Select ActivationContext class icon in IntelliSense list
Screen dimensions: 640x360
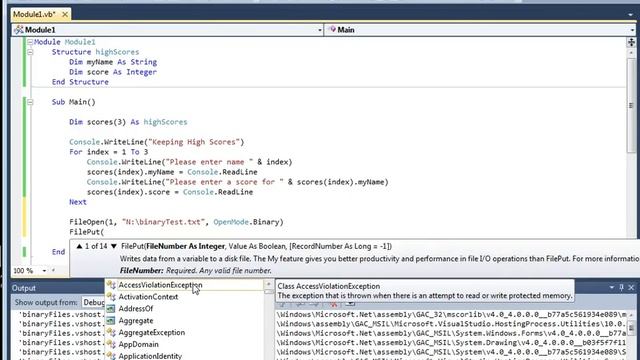pyautogui.click(x=111, y=297)
